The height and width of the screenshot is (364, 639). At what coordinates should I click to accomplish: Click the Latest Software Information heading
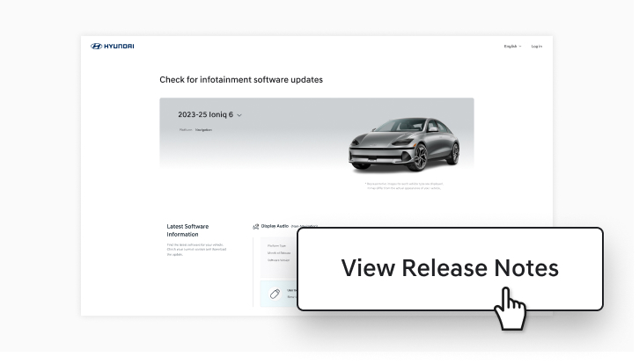point(188,230)
